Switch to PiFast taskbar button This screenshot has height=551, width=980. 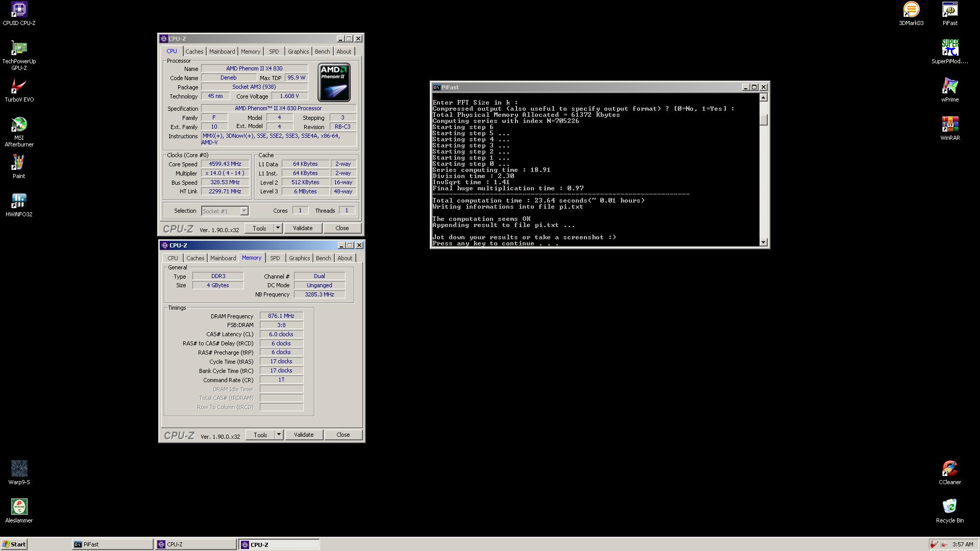[112, 544]
